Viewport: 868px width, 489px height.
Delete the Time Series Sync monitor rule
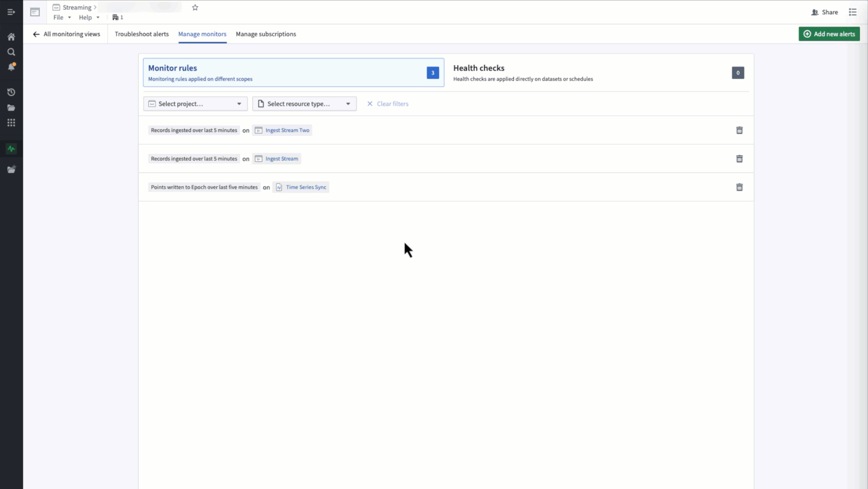pos(739,187)
